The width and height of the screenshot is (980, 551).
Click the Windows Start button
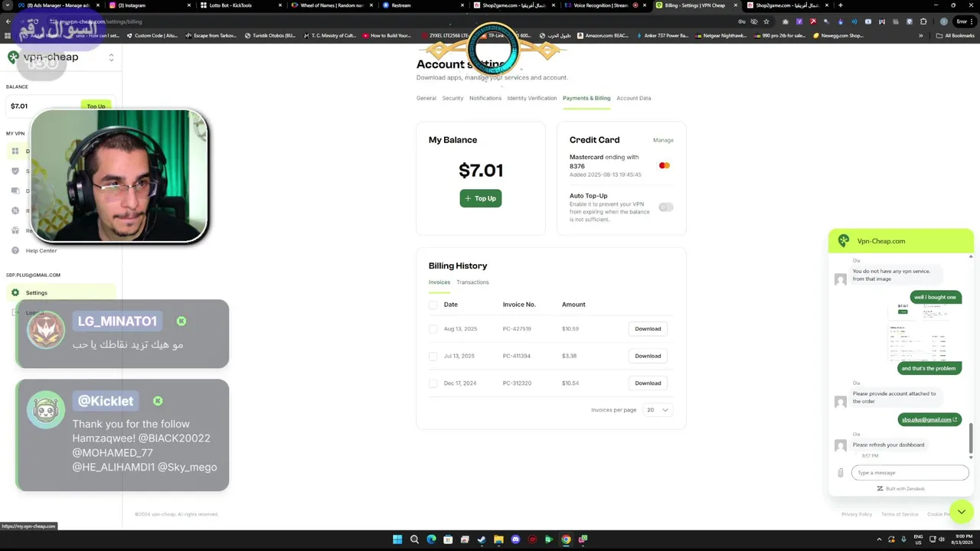[397, 540]
